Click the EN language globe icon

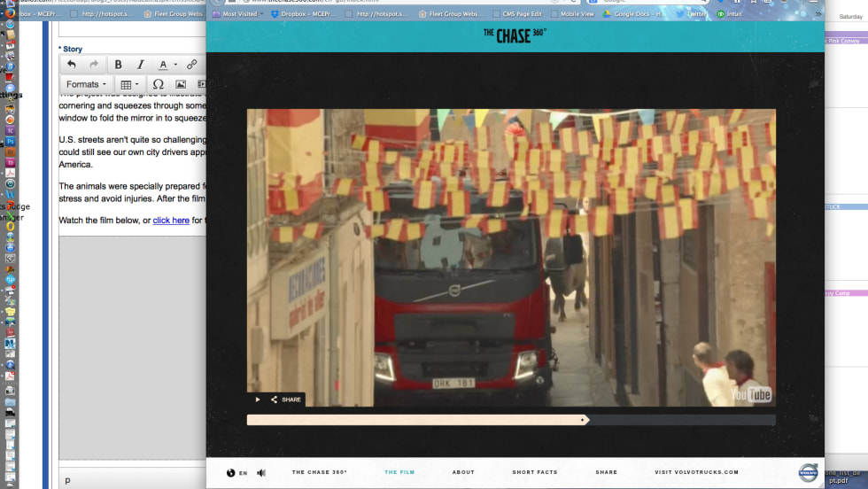231,473
